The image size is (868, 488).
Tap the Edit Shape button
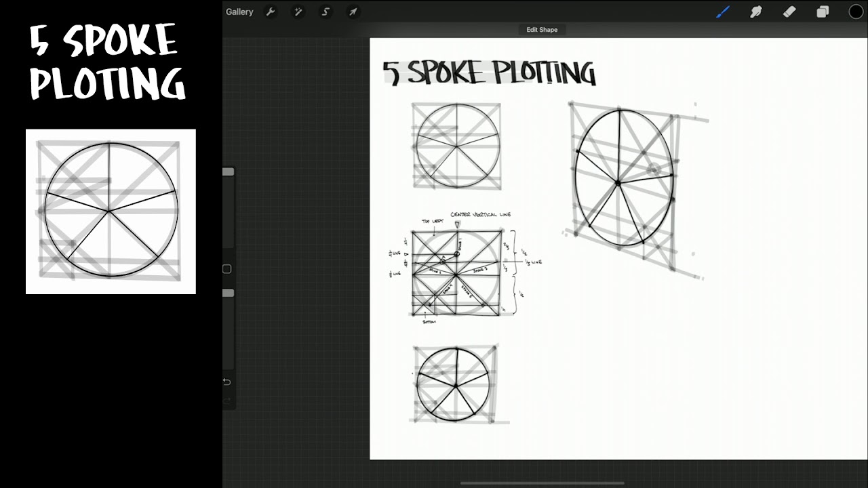542,30
